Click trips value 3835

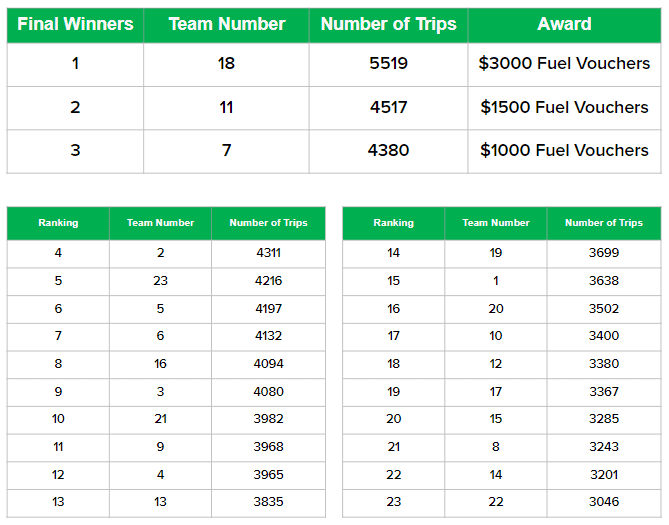(x=268, y=502)
